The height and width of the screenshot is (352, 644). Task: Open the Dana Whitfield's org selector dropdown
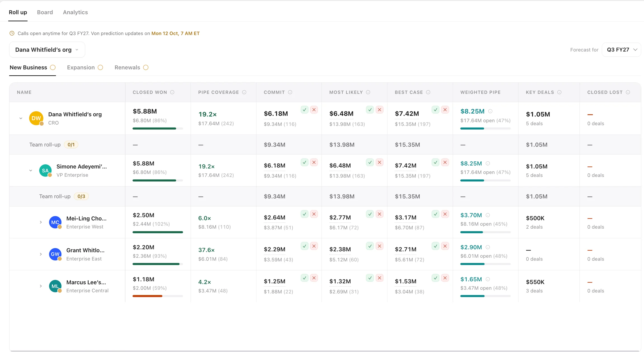[47, 50]
